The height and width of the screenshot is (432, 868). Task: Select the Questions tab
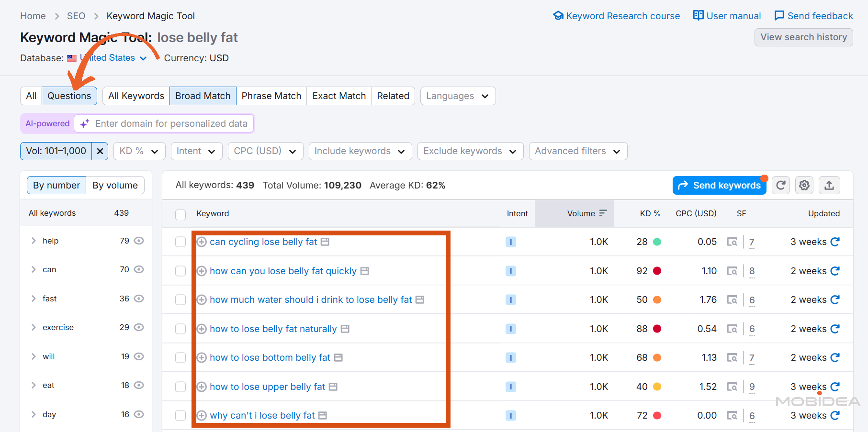coord(69,96)
